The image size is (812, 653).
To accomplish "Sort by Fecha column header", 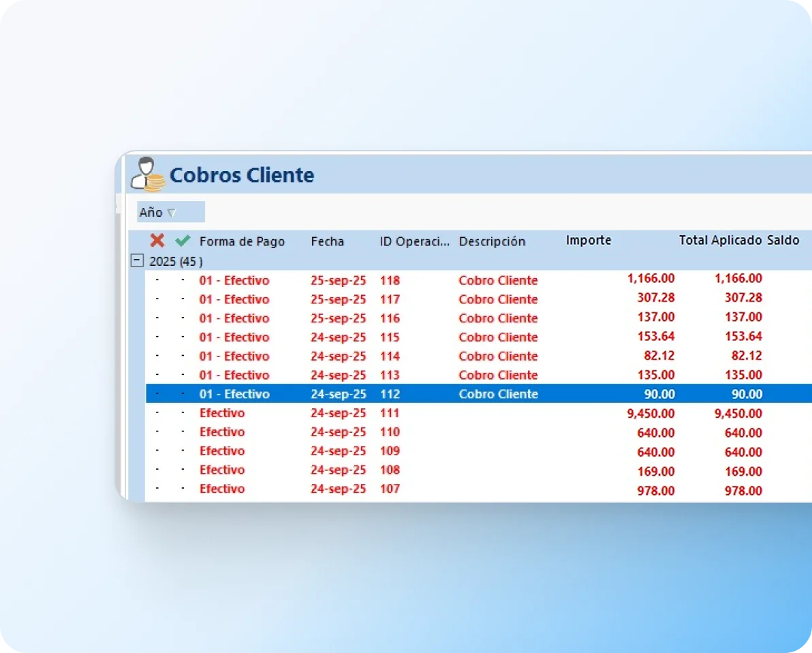I will [x=327, y=241].
